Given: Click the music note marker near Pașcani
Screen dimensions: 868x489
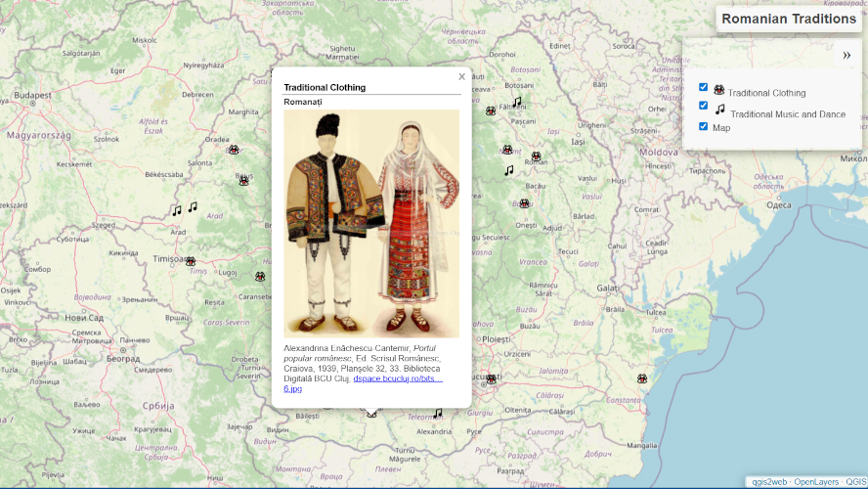Looking at the screenshot, I should (x=517, y=102).
